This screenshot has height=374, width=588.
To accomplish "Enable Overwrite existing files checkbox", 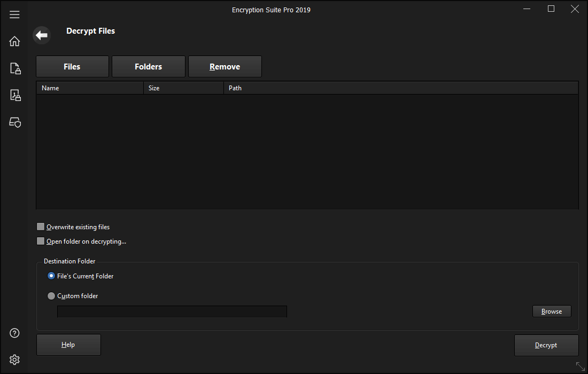I will pos(41,227).
